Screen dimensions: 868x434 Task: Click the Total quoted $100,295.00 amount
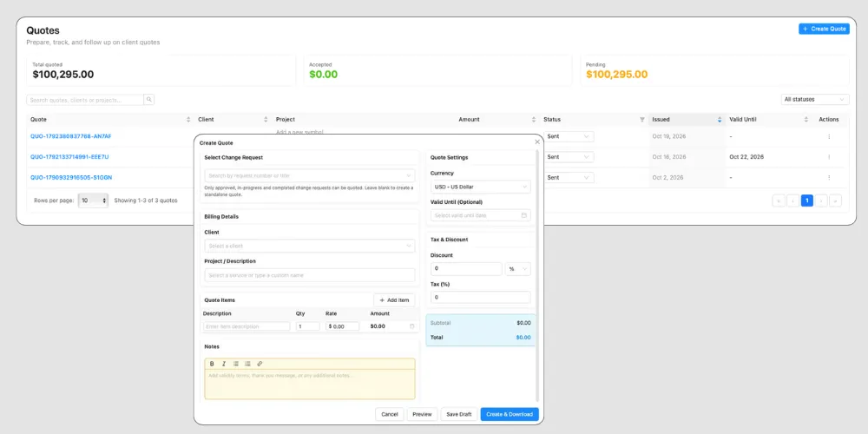point(63,74)
